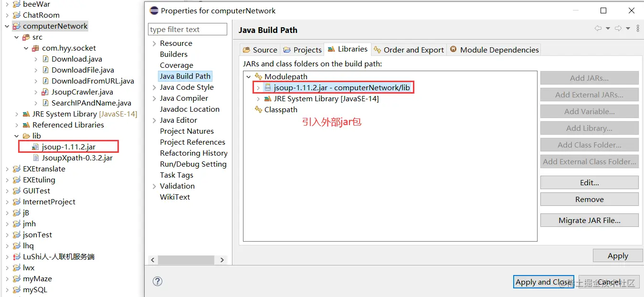Click the lib folder icon

[x=26, y=136]
